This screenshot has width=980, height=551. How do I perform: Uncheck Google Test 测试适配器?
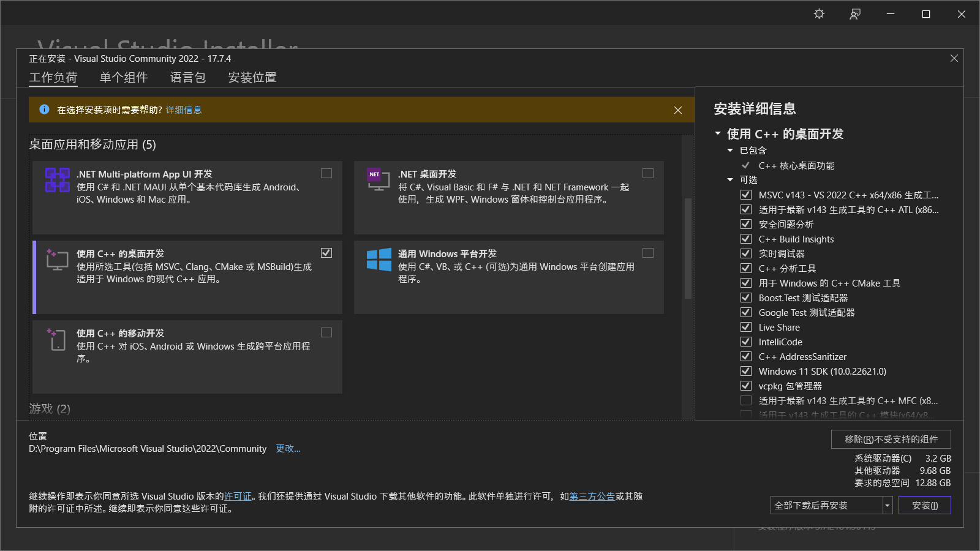746,312
